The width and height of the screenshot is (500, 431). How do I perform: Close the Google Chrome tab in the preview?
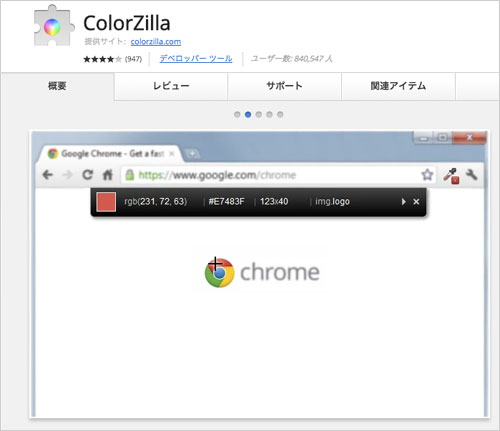tap(172, 154)
